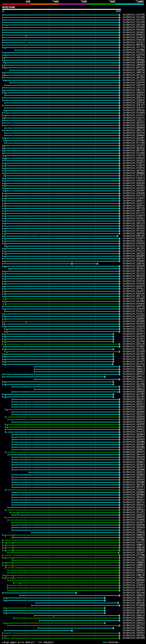The image size is (146, 644).
Task: Click the UniRef100_A6N149 hit label
Action: 134,595
